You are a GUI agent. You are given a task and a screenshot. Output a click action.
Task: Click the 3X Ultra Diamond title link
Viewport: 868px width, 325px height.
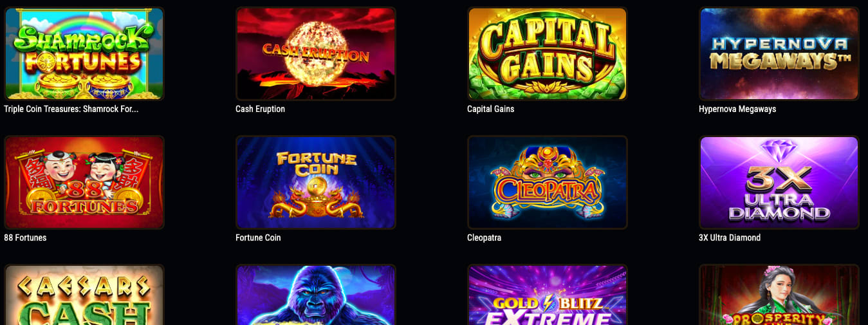click(730, 238)
